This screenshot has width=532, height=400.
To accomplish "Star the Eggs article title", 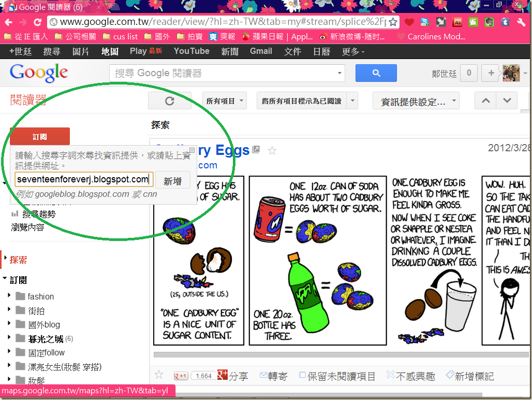I will [x=272, y=150].
